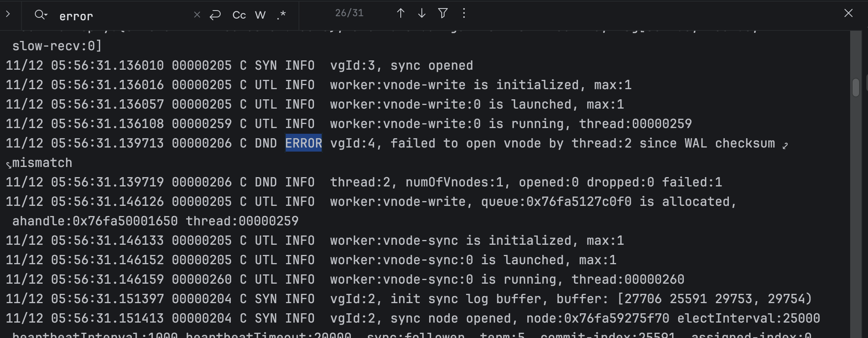
Task: Enable Regex (.*) search mode
Action: point(281,15)
